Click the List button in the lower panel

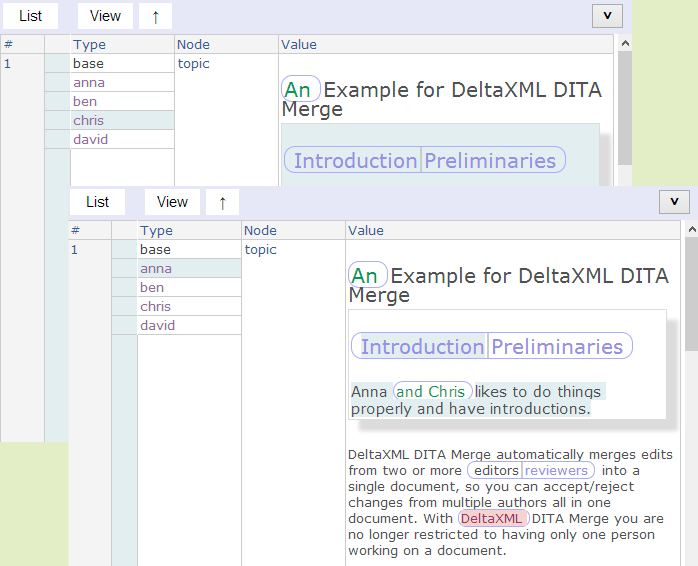point(97,202)
